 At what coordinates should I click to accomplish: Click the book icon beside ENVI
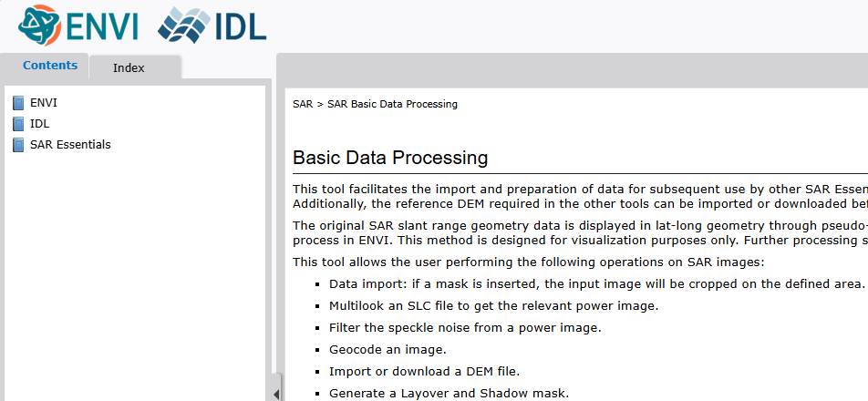tap(18, 103)
